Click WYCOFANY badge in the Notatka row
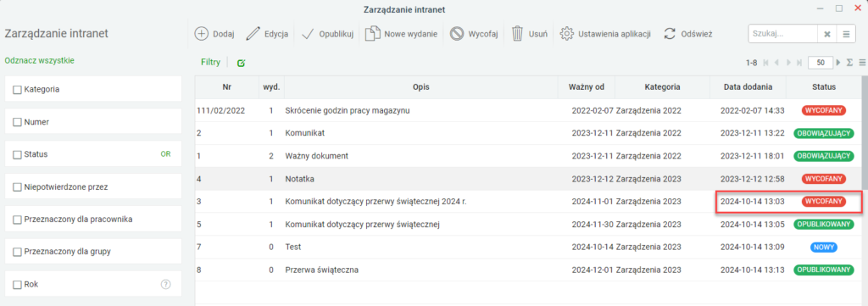 (824, 179)
